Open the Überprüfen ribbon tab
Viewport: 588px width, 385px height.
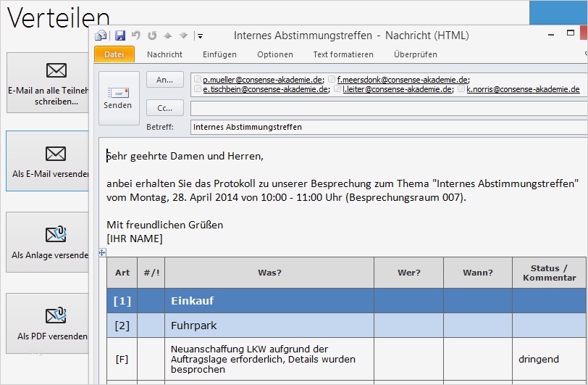416,54
